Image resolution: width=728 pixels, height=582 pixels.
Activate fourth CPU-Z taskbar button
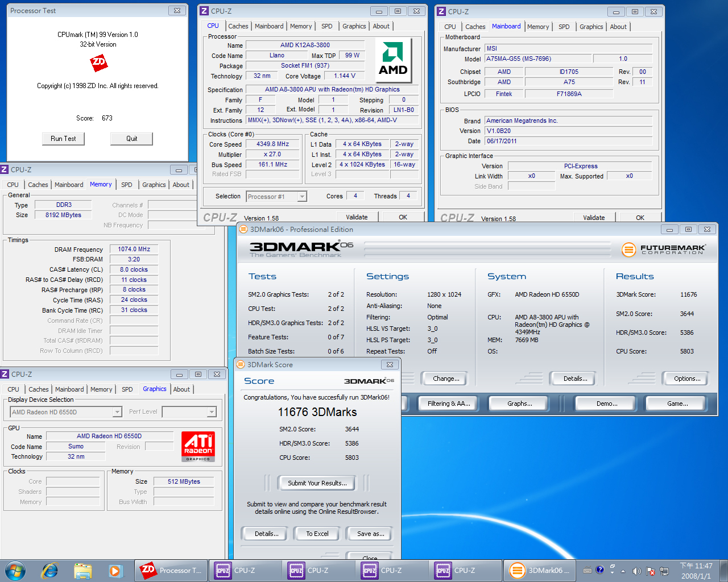pos(465,570)
